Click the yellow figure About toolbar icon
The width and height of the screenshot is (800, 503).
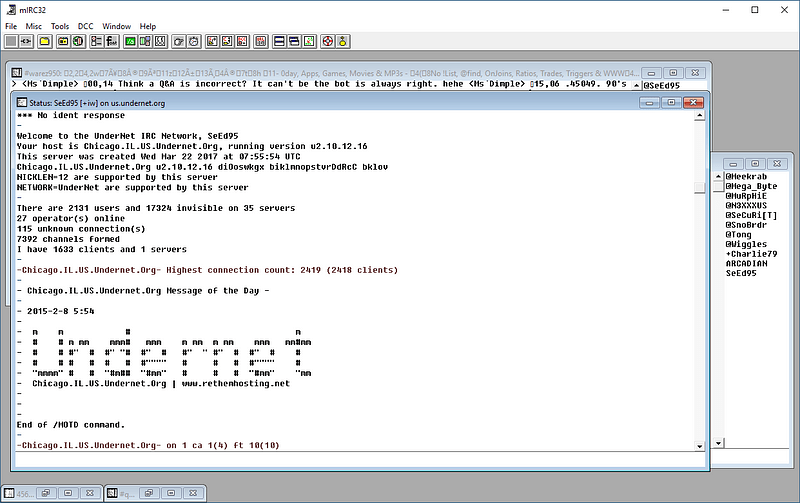tap(343, 41)
